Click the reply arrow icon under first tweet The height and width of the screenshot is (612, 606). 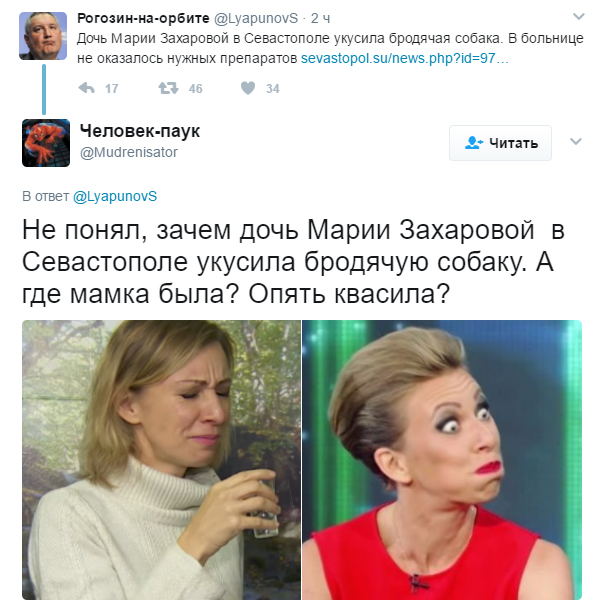pyautogui.click(x=86, y=88)
